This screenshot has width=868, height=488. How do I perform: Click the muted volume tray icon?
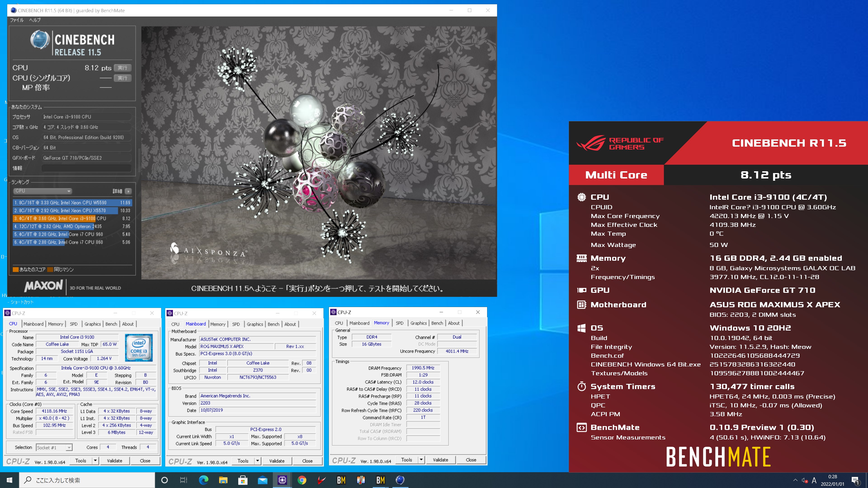tap(805, 480)
